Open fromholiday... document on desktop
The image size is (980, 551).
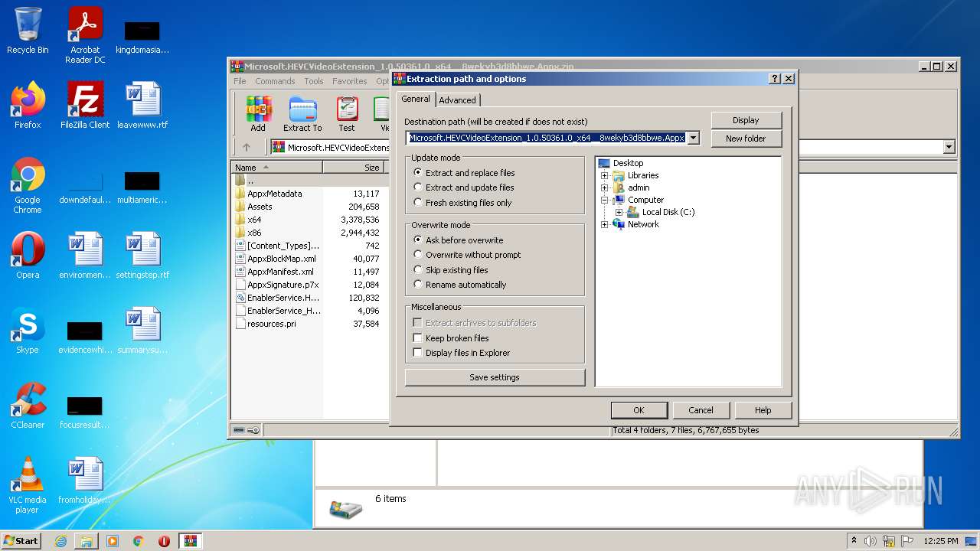(85, 481)
